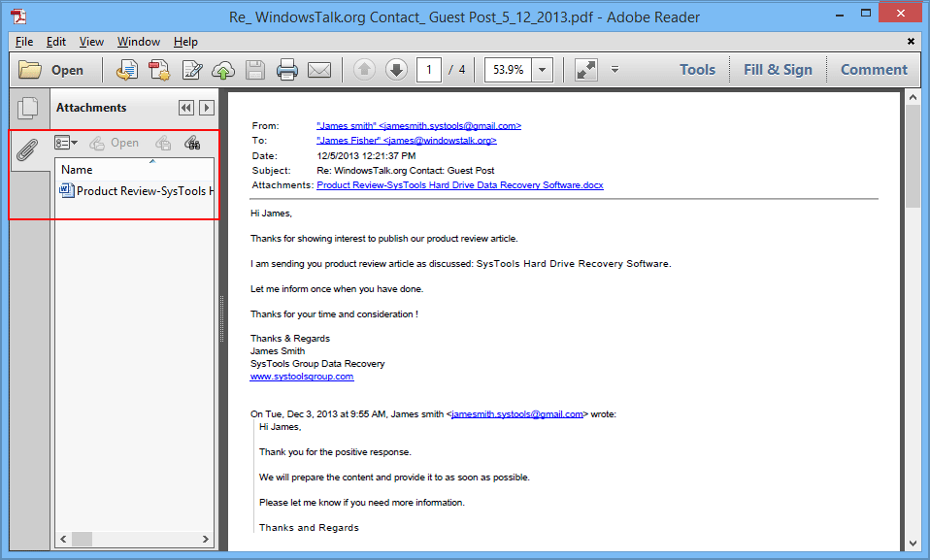Click the search attachments binoculars icon
The height and width of the screenshot is (560, 930).
tap(192, 143)
